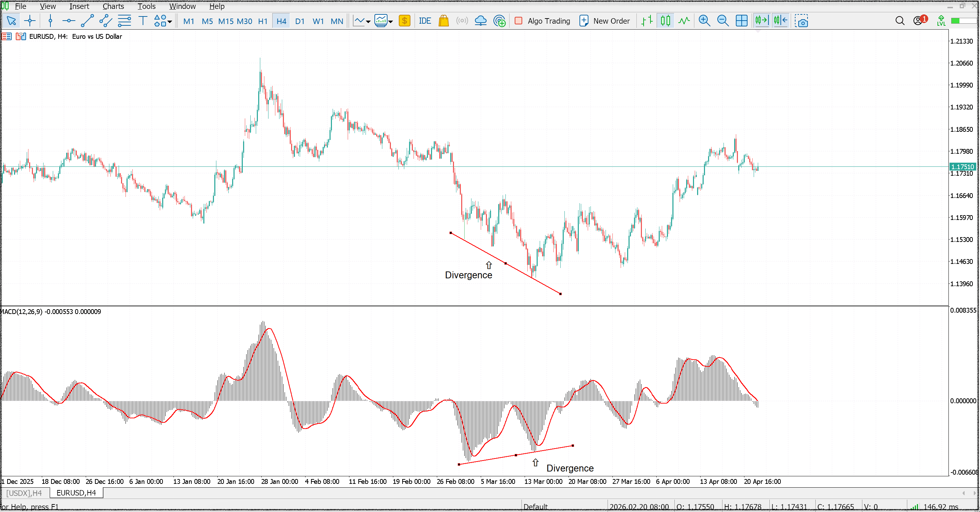Switch to the M5 timeframe
Image resolution: width=980 pixels, height=512 pixels.
[x=207, y=21]
